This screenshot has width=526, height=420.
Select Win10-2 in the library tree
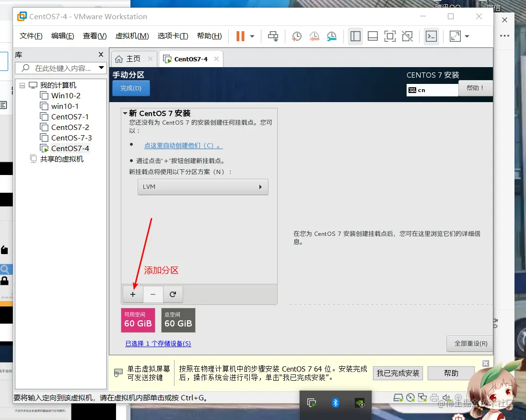coord(66,95)
